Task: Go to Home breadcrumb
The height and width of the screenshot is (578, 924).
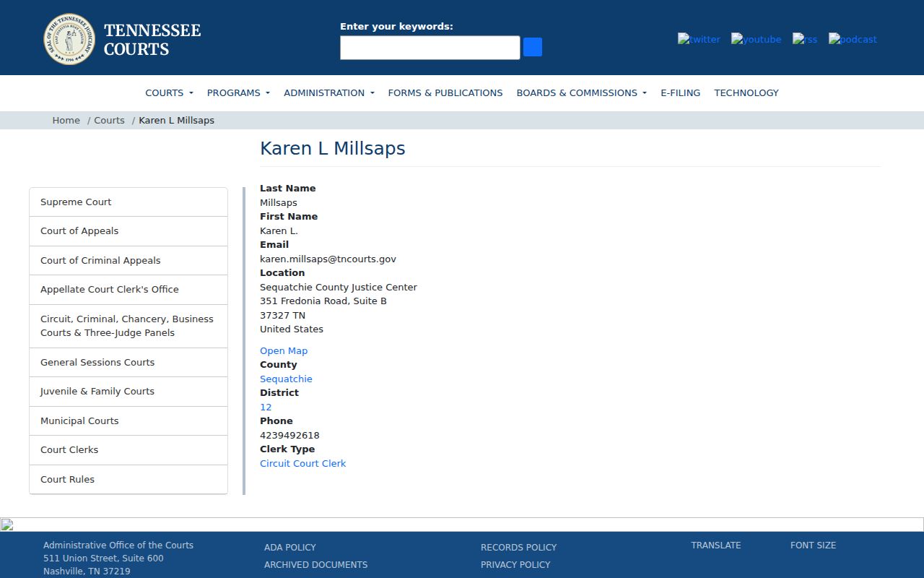Action: click(x=66, y=120)
